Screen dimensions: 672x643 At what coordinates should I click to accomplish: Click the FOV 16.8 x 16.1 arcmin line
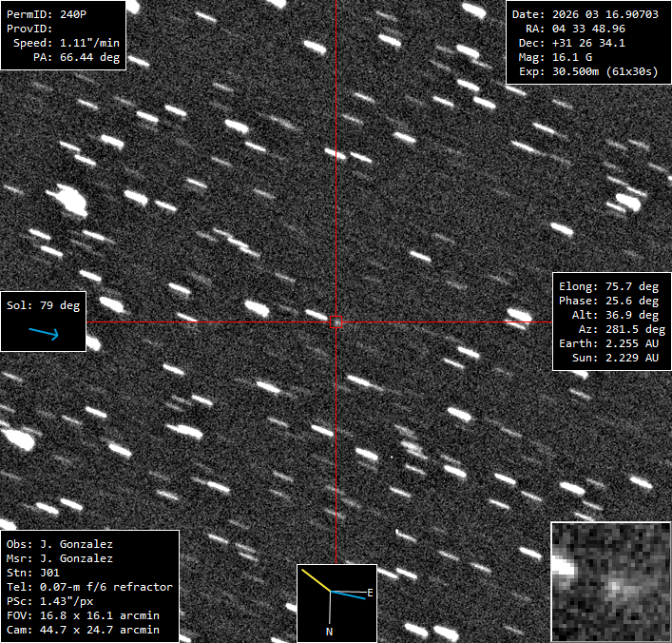pyautogui.click(x=83, y=616)
